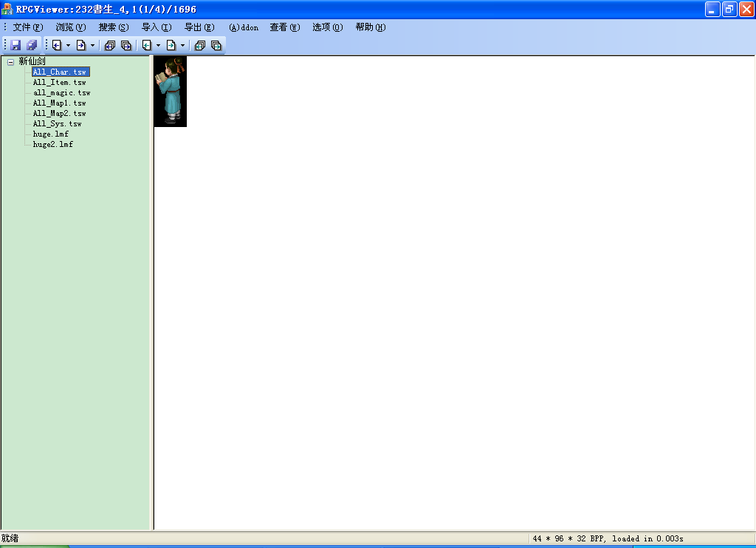Viewport: 756px width, 548px height.
Task: Collapse the 新仙剑 tree node
Action: click(10, 62)
